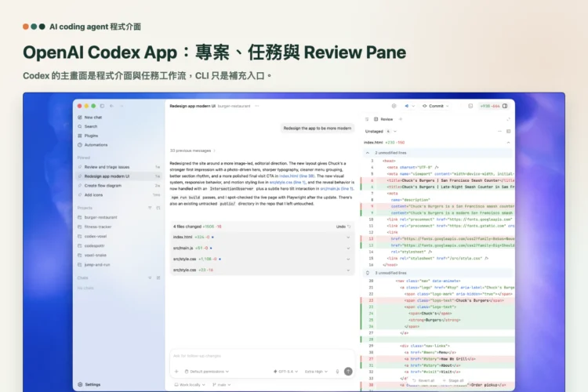The width and height of the screenshot is (588, 392).
Task: Open Settings at the sidebar bottom
Action: 89,384
